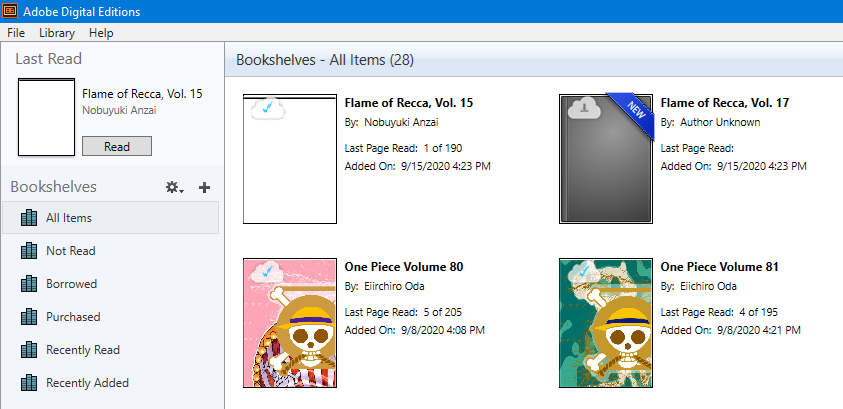Click cloud download icon on Flame of Recca Vol. 17

point(580,109)
